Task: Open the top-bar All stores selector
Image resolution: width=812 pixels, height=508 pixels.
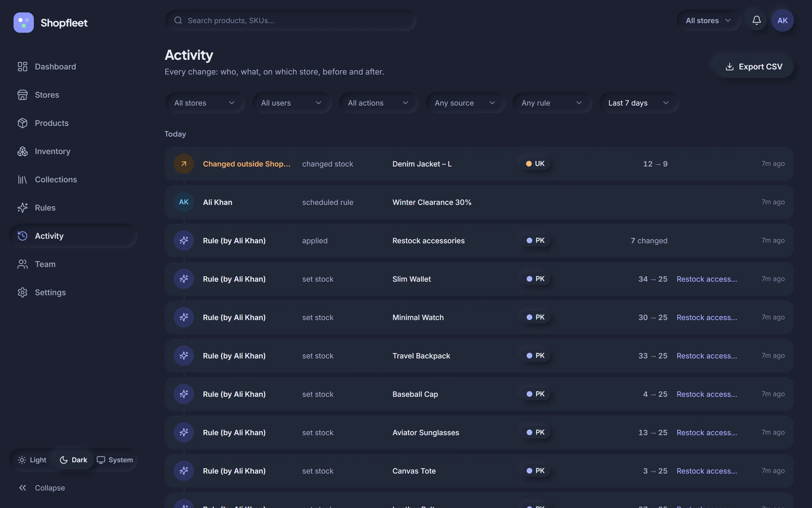Action: point(708,21)
